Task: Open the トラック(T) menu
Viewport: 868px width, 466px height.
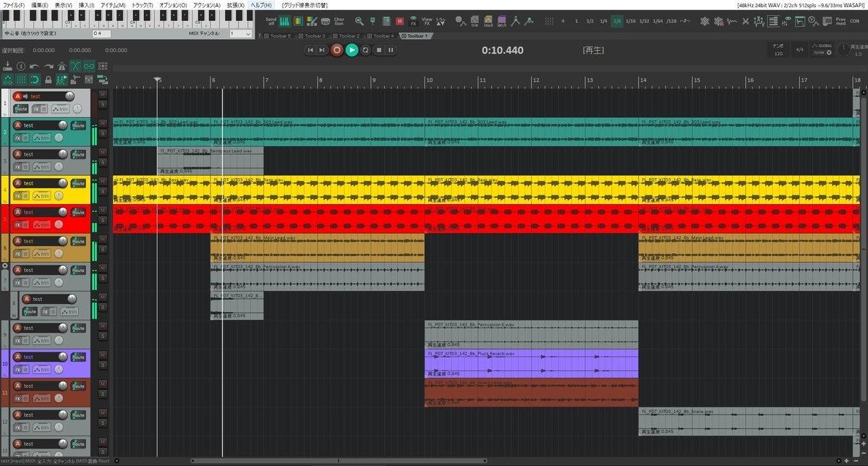Action: click(142, 5)
